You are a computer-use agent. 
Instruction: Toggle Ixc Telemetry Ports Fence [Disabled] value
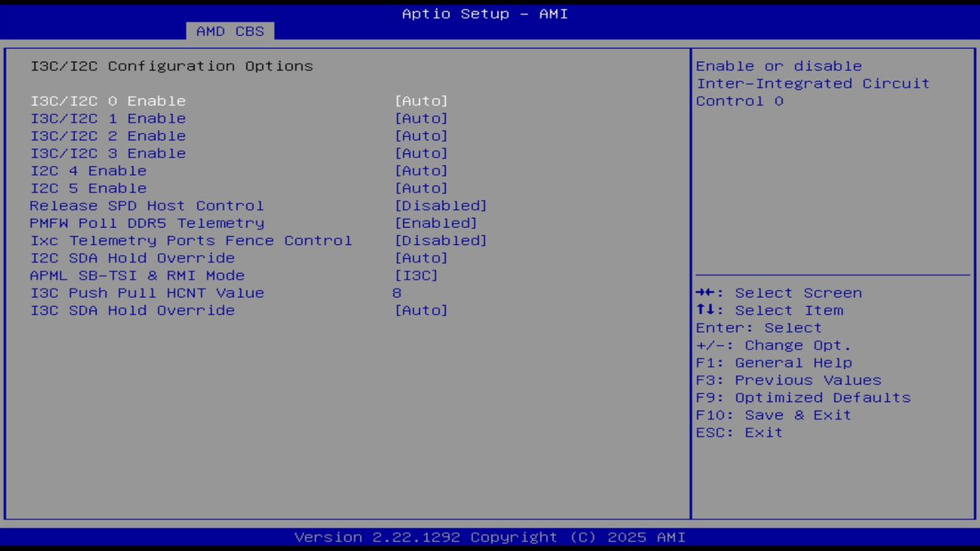coord(440,241)
